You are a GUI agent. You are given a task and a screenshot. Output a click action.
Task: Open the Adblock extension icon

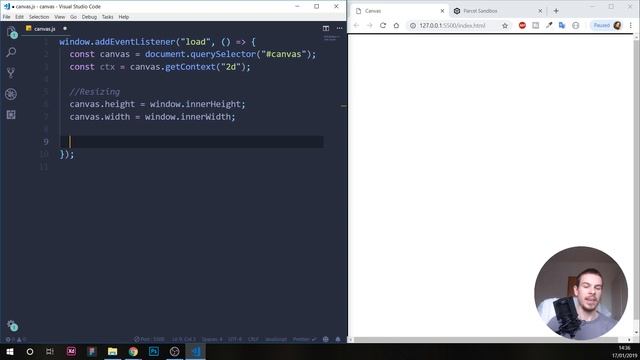[x=522, y=25]
